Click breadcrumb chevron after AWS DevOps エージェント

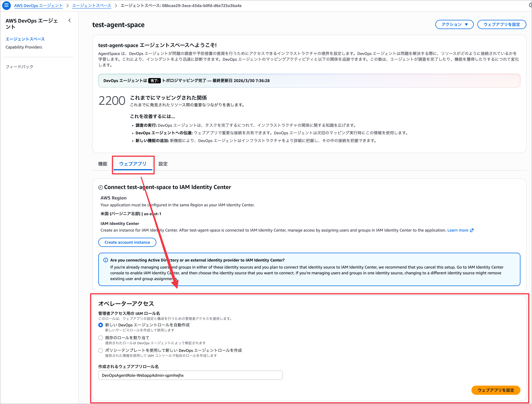(68, 6)
